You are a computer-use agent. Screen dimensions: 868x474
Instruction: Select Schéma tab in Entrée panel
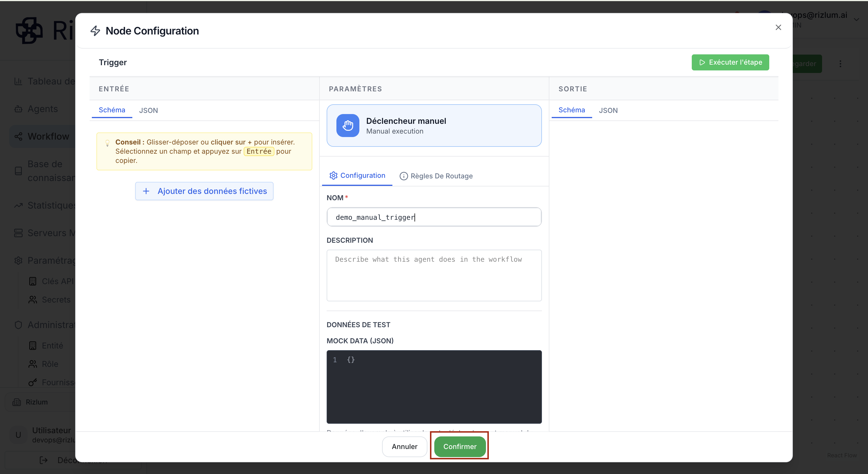pos(112,110)
